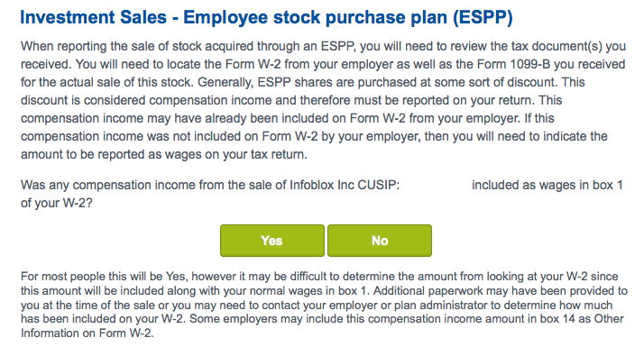Click the "amount to be reported as wages" line
This screenshot has width=644, height=356.
pos(164,155)
